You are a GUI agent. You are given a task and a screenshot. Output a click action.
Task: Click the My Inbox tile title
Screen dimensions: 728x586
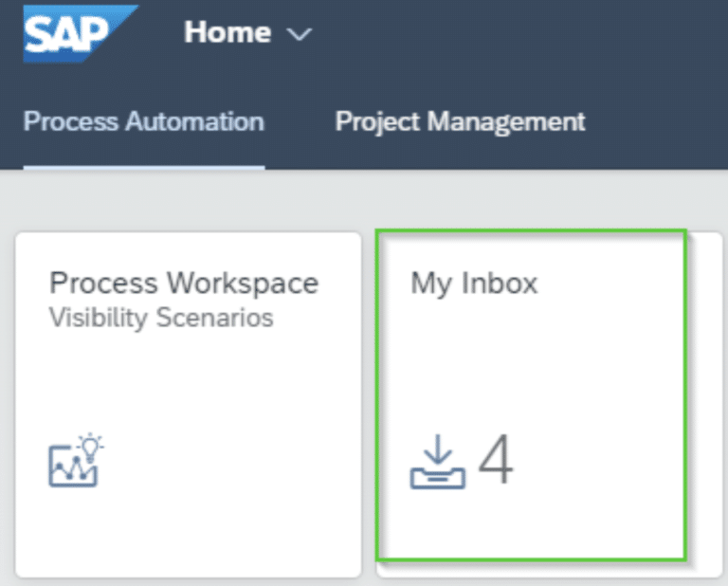point(474,284)
